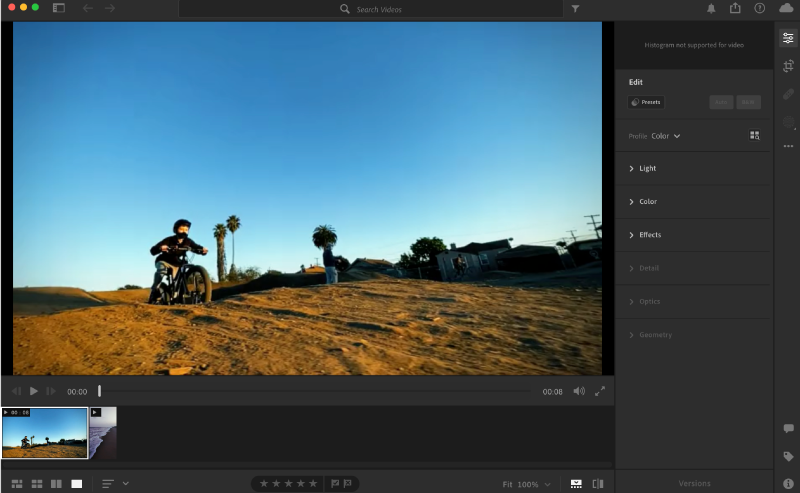Open the info panel icon
Viewport: 800px width, 493px height.
coord(788,483)
